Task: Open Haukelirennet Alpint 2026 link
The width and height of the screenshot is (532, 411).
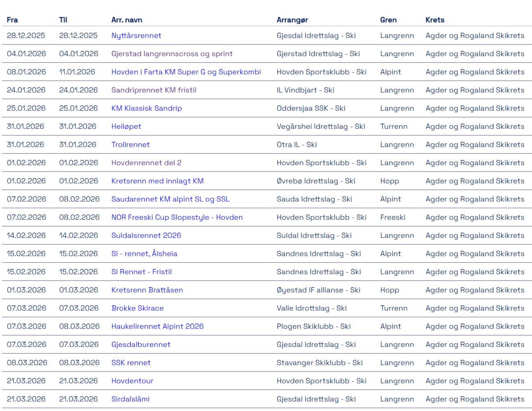Action: [x=157, y=326]
